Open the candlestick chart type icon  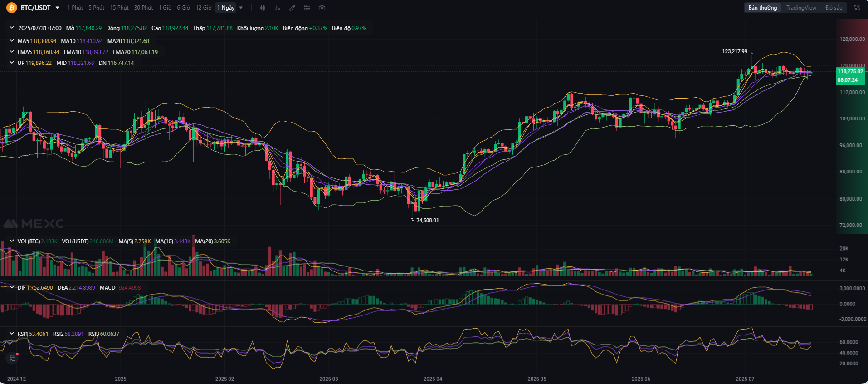coord(263,8)
